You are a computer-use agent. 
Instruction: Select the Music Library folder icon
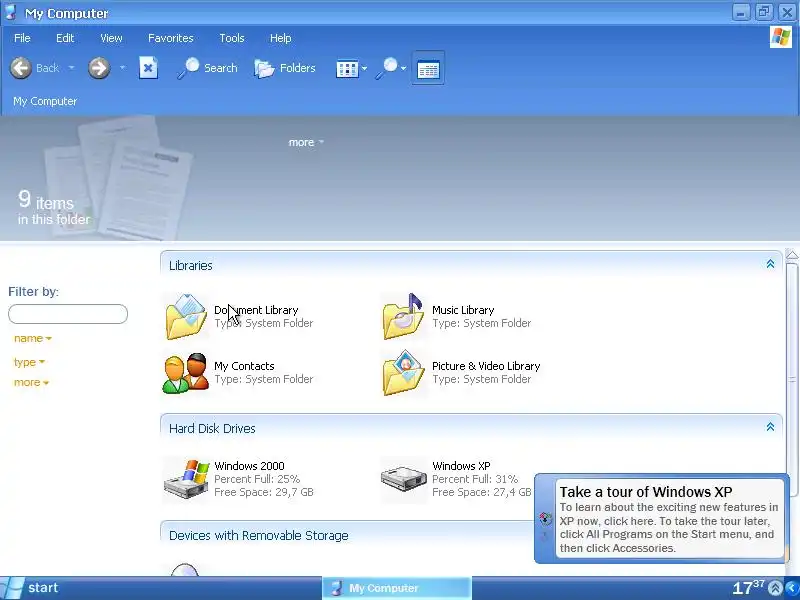click(403, 316)
